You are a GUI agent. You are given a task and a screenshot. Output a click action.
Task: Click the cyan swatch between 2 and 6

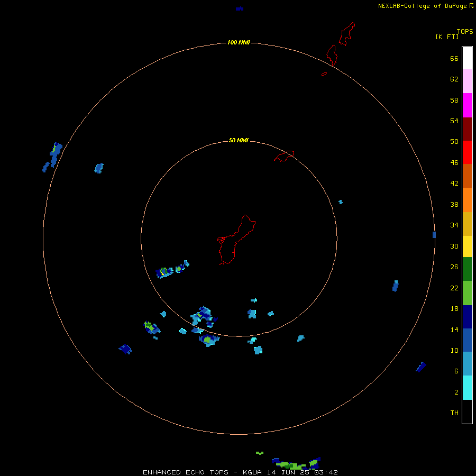click(467, 388)
